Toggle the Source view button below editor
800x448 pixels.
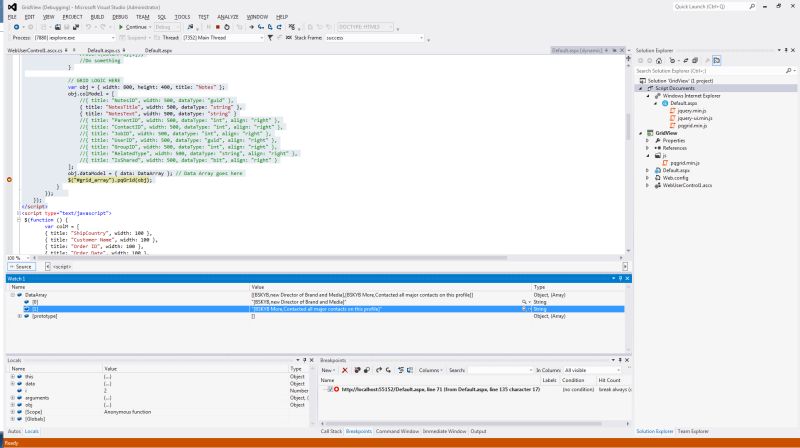[x=21, y=267]
